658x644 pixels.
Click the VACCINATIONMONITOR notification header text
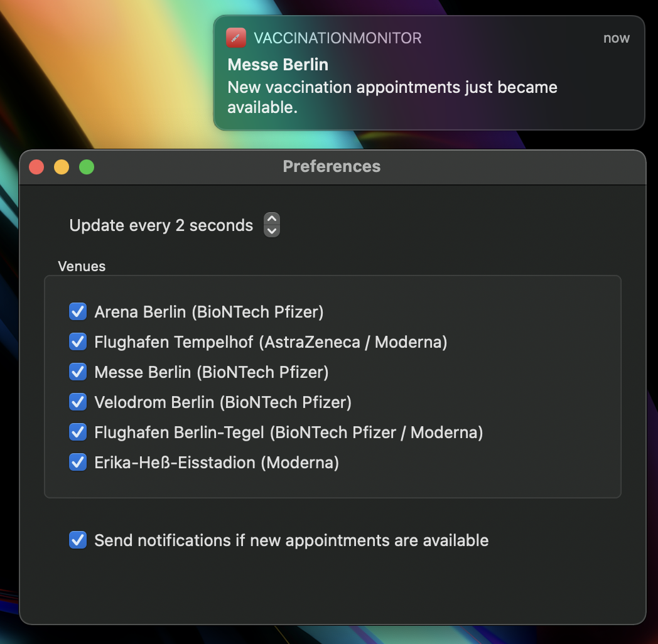pyautogui.click(x=337, y=38)
